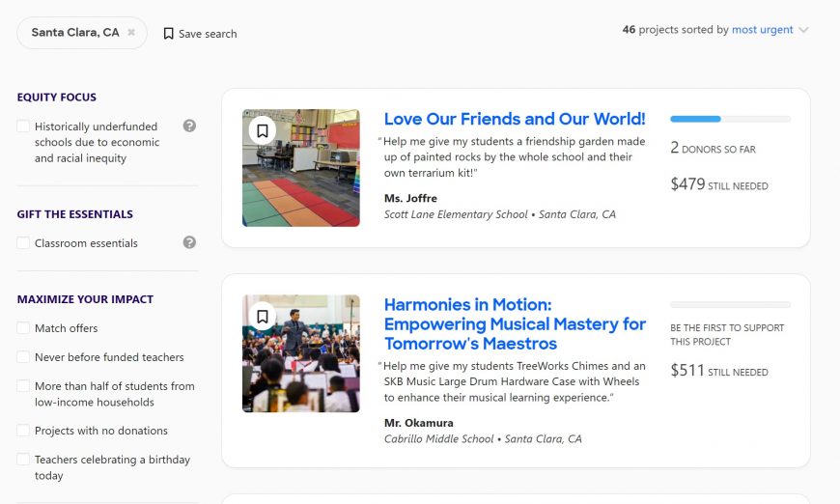Click Gift the Essentials heading

[75, 214]
